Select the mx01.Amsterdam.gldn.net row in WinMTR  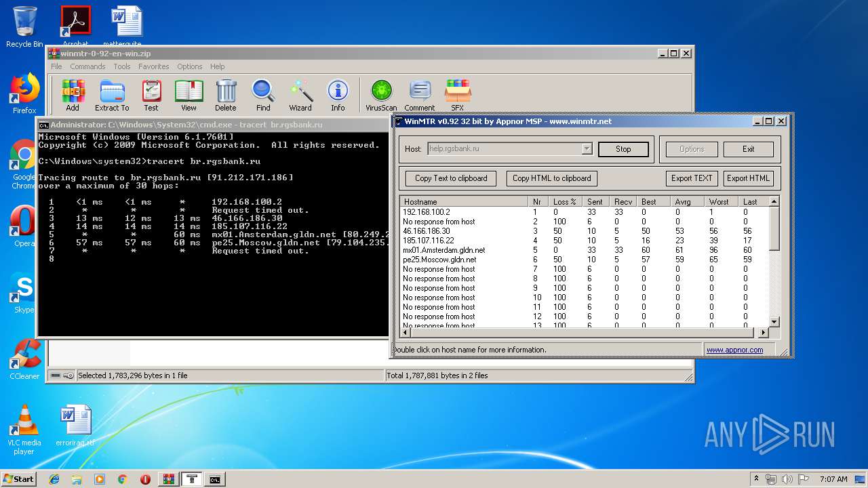584,250
